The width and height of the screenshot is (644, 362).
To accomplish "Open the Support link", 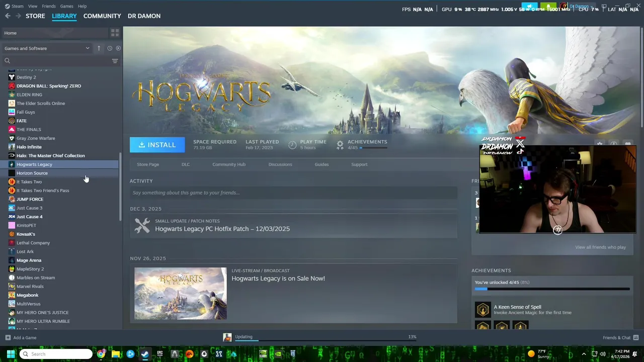I will [359, 164].
